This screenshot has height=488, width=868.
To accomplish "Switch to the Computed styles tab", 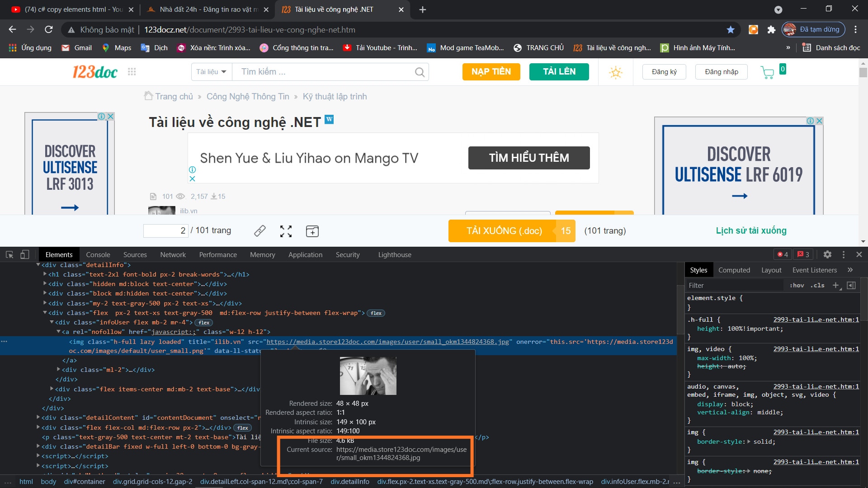I will (734, 270).
